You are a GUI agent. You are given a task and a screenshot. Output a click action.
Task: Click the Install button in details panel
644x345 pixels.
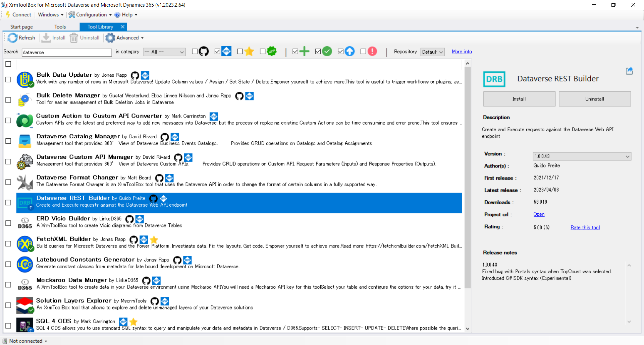[519, 99]
